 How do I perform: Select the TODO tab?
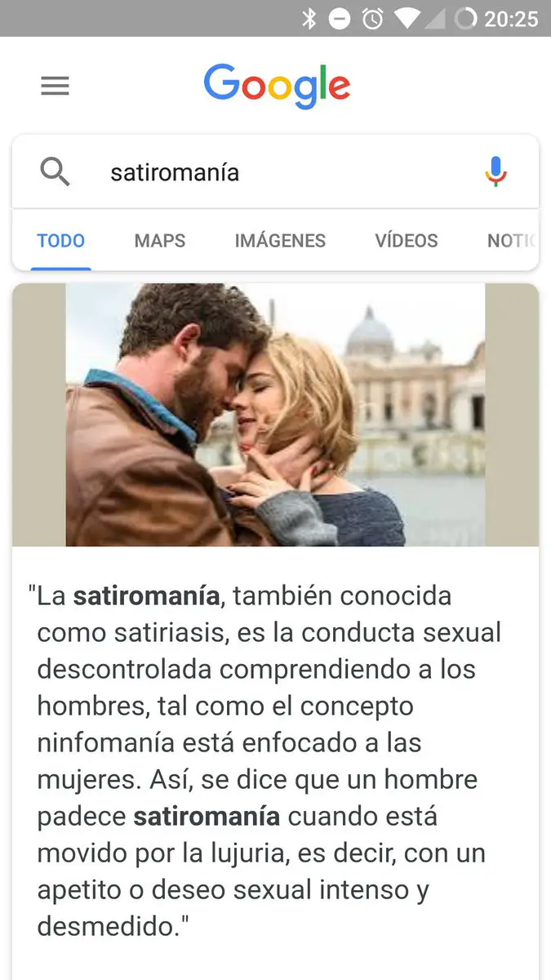click(x=61, y=241)
